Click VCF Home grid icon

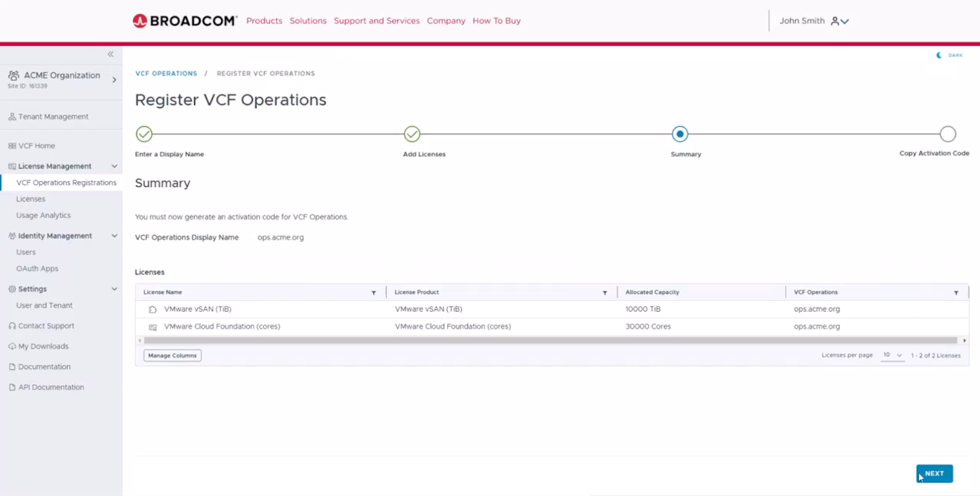point(12,146)
